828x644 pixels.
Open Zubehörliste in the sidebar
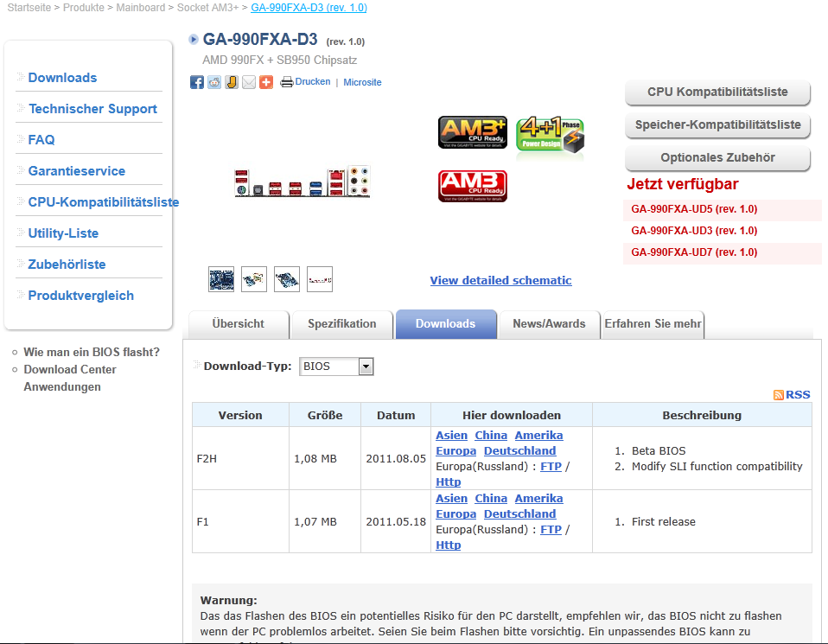tap(67, 265)
